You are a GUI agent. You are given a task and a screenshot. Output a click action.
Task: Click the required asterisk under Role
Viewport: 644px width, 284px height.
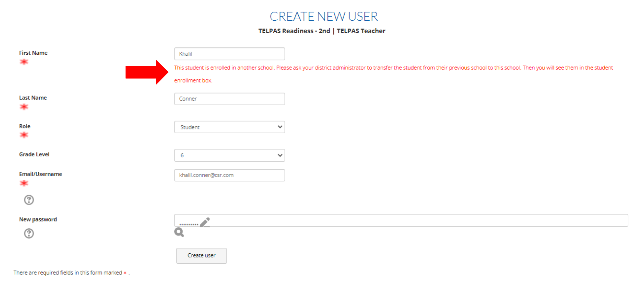point(24,135)
